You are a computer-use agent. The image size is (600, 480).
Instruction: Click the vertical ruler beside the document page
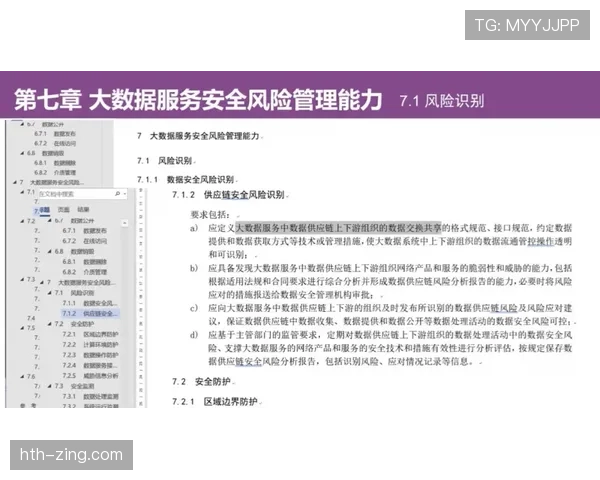tap(141, 297)
